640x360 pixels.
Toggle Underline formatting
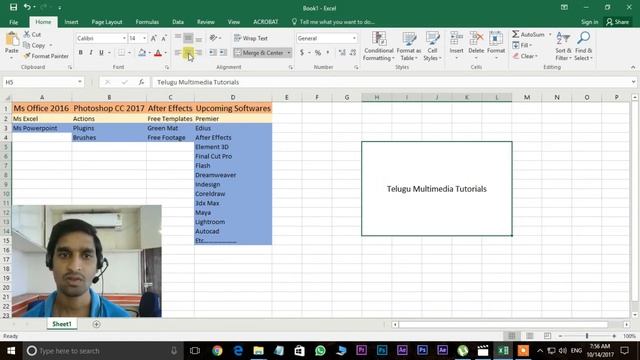(x=101, y=53)
